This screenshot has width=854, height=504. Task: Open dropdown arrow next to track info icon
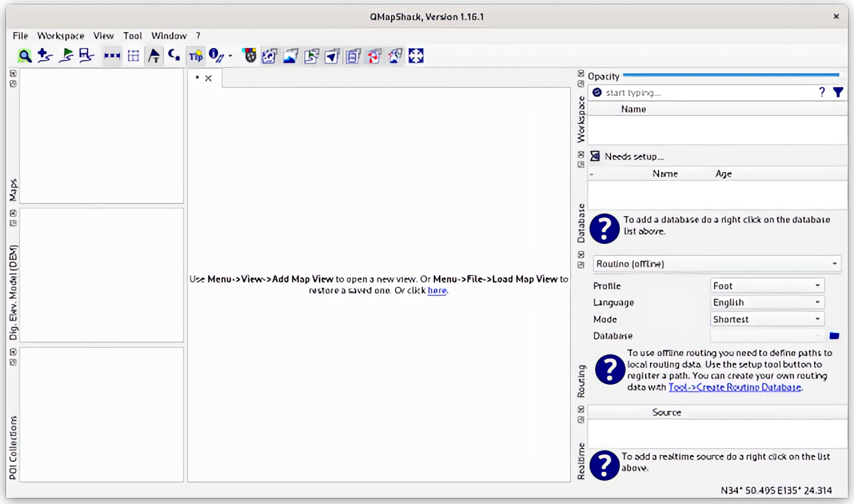coord(231,56)
